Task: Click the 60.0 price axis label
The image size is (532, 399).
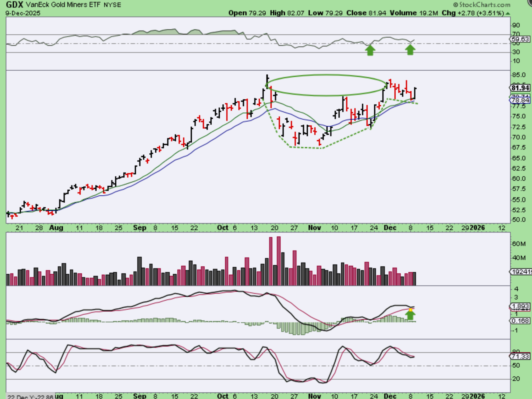Action: [x=519, y=178]
